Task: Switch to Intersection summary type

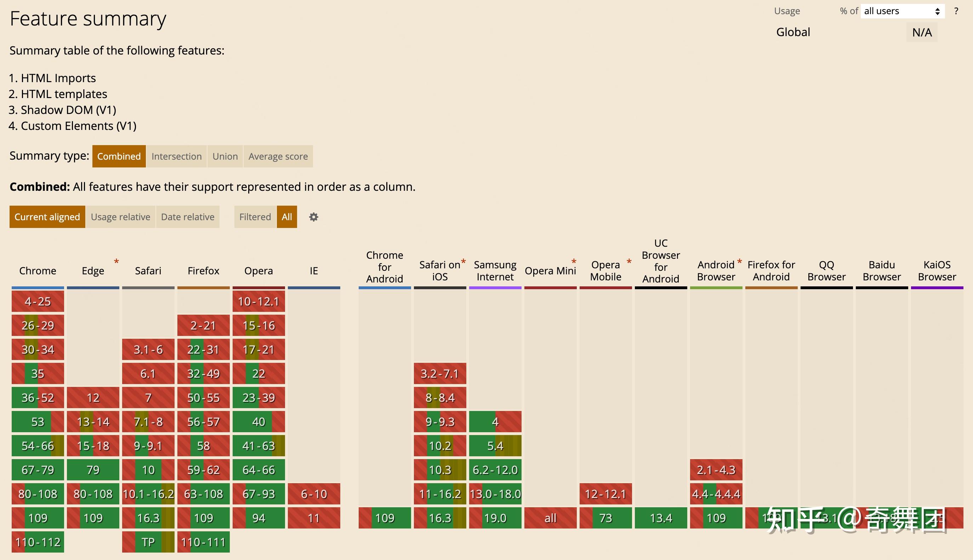Action: pyautogui.click(x=177, y=156)
